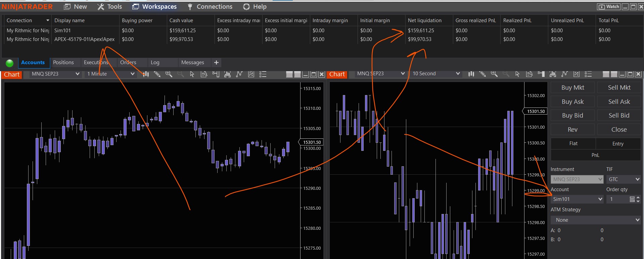This screenshot has width=644, height=259.
Task: Select cursor pointer tool on 10 Second chart
Action: pos(517,74)
